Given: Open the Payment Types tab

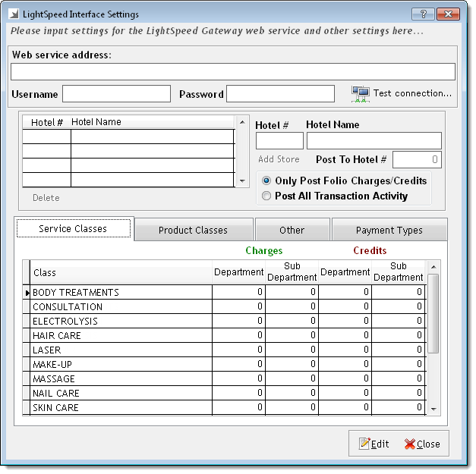Looking at the screenshot, I should click(x=389, y=231).
